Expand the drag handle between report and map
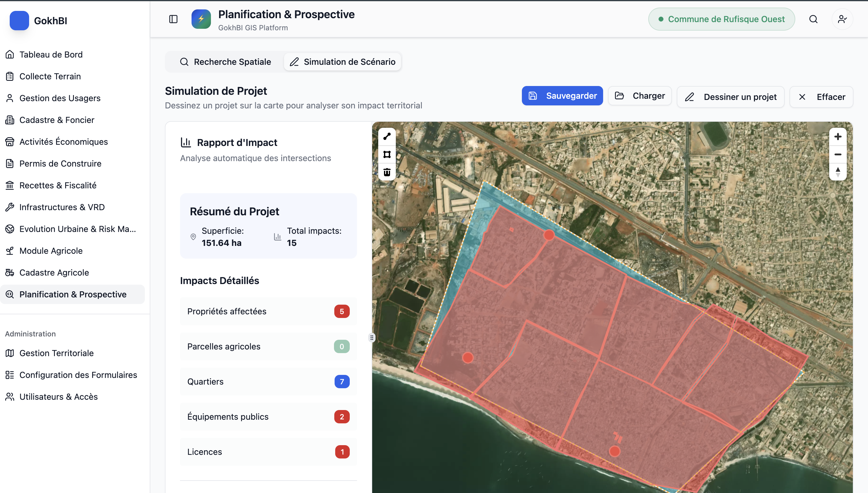 tap(371, 338)
